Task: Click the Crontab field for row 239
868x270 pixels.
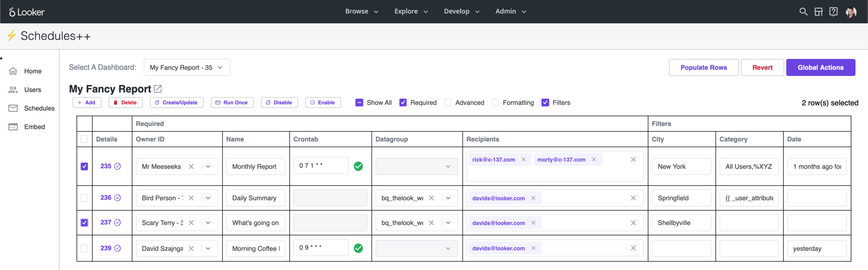Action: click(320, 248)
